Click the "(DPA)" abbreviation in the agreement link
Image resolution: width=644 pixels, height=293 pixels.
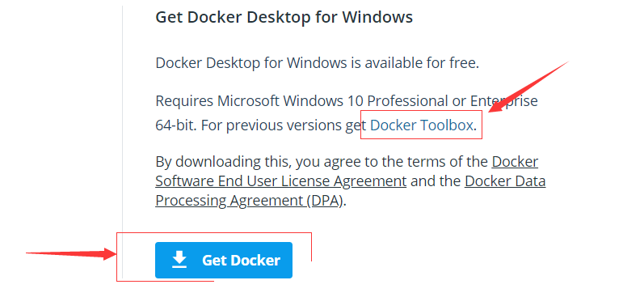[x=323, y=201]
